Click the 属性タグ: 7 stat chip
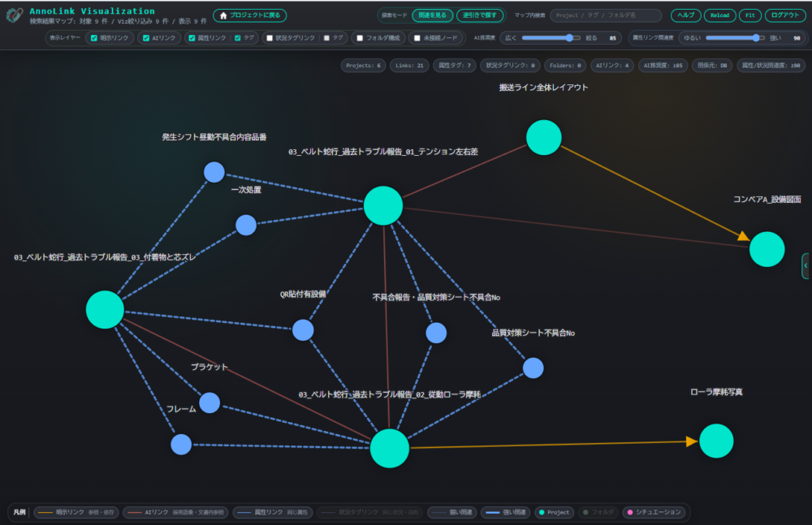The image size is (812, 525). coord(455,66)
